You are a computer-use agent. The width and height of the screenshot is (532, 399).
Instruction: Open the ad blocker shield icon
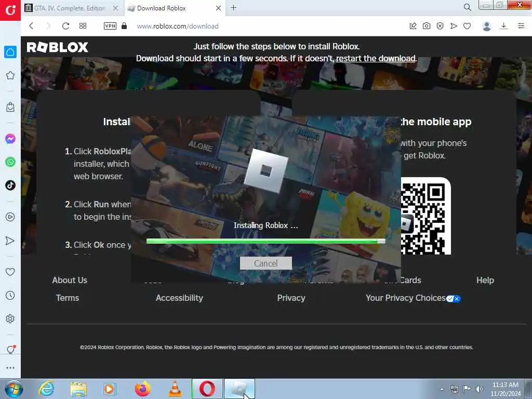[440, 26]
